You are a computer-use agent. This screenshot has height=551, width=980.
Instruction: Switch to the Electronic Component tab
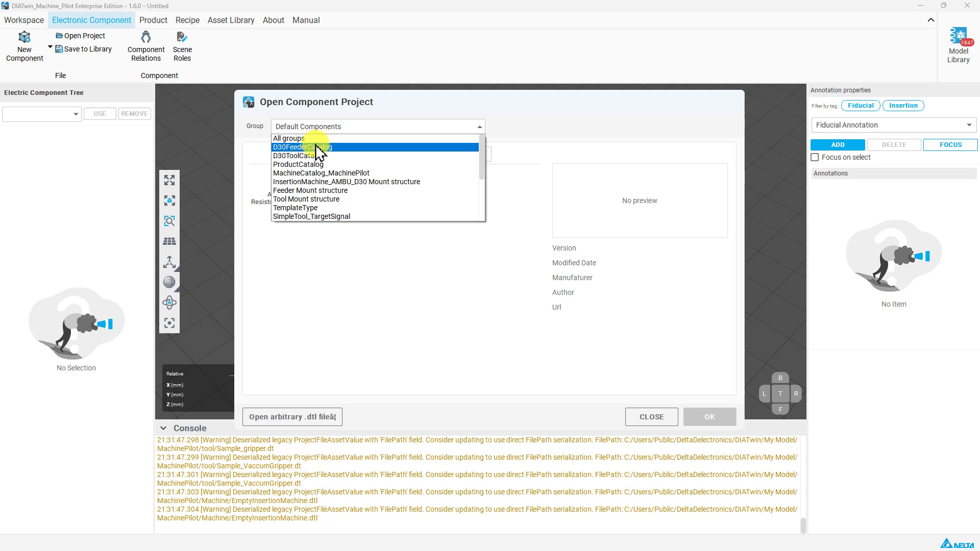click(91, 20)
